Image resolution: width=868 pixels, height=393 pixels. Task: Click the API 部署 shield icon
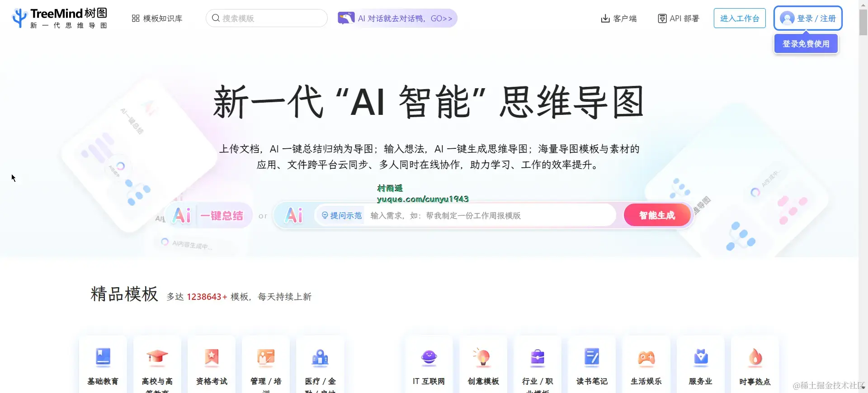pyautogui.click(x=662, y=19)
